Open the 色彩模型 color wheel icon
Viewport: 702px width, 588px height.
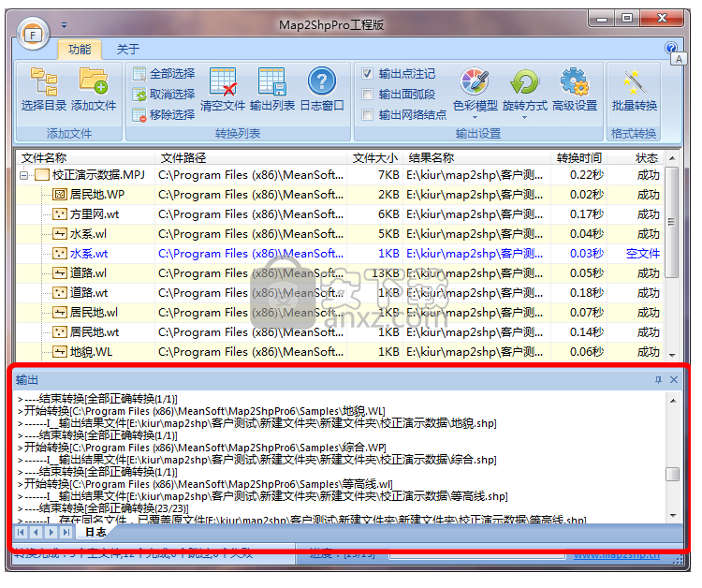pos(475,81)
